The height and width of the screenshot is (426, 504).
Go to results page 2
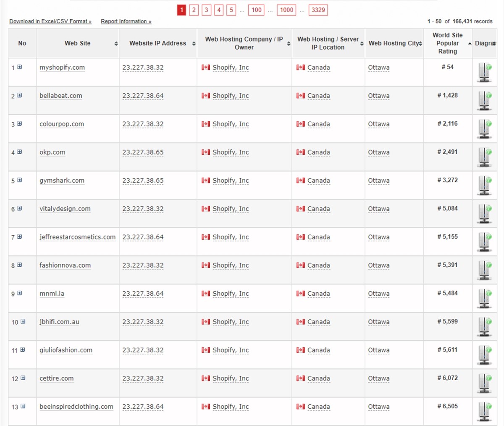tap(194, 10)
